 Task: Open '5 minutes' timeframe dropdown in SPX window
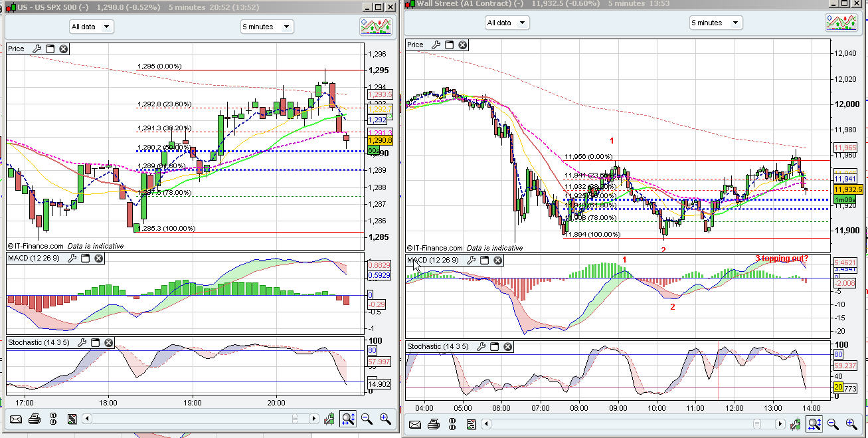click(x=267, y=27)
